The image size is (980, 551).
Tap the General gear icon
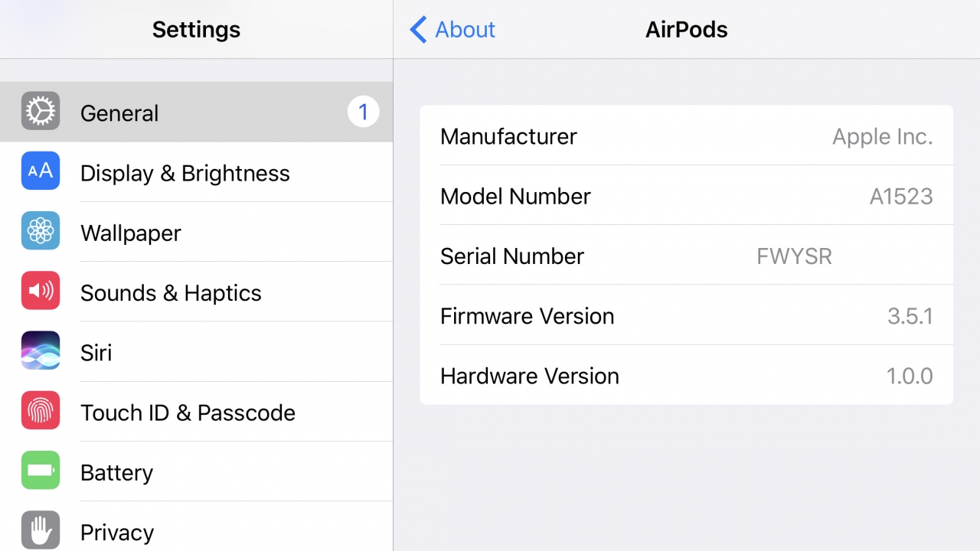coord(41,112)
